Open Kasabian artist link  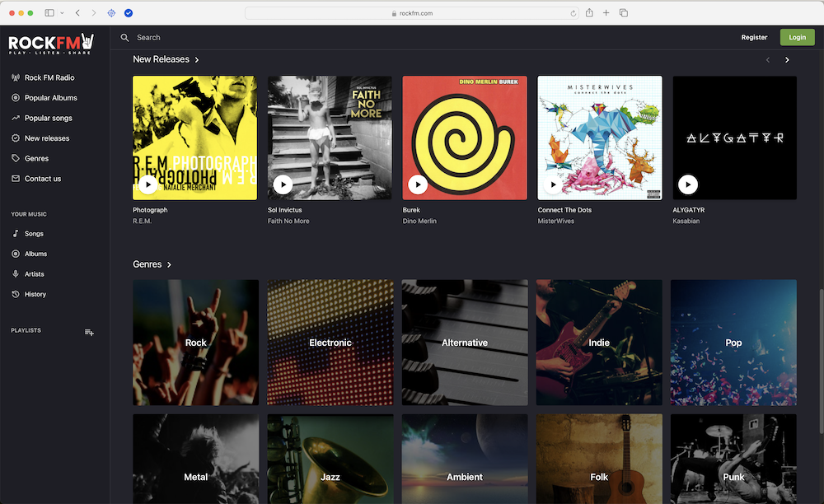click(686, 221)
